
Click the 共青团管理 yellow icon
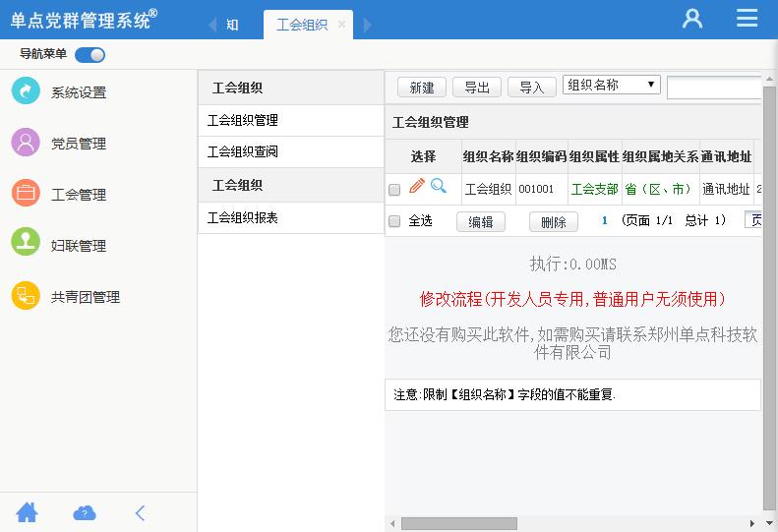click(26, 296)
